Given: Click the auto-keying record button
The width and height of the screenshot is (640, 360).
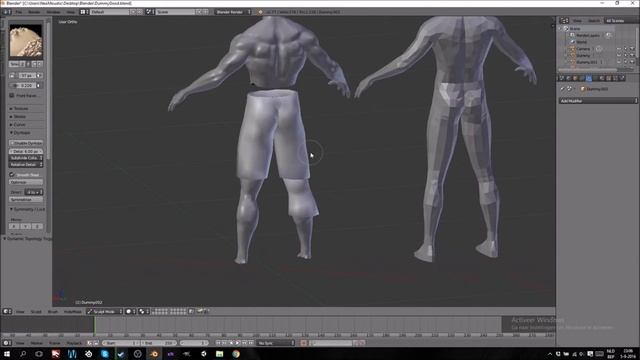Looking at the screenshot, I should (x=304, y=343).
